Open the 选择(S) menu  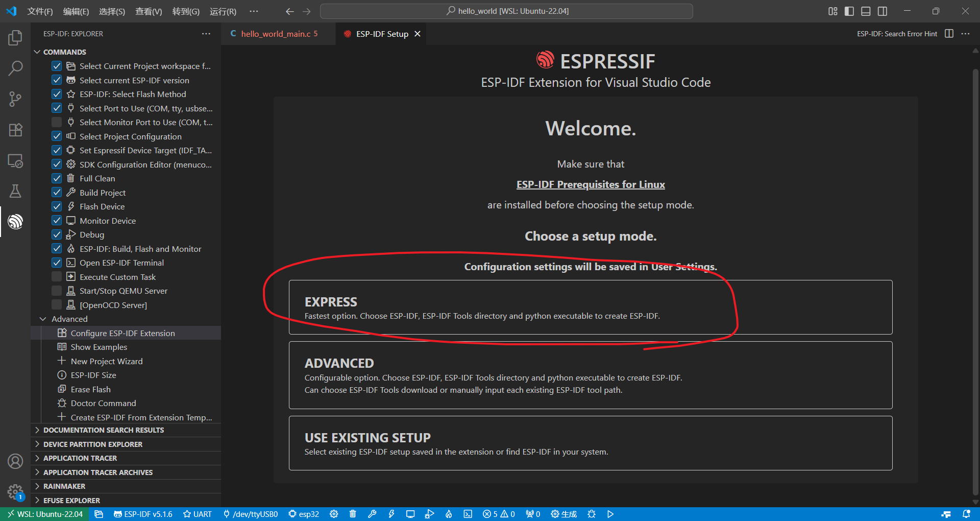112,11
